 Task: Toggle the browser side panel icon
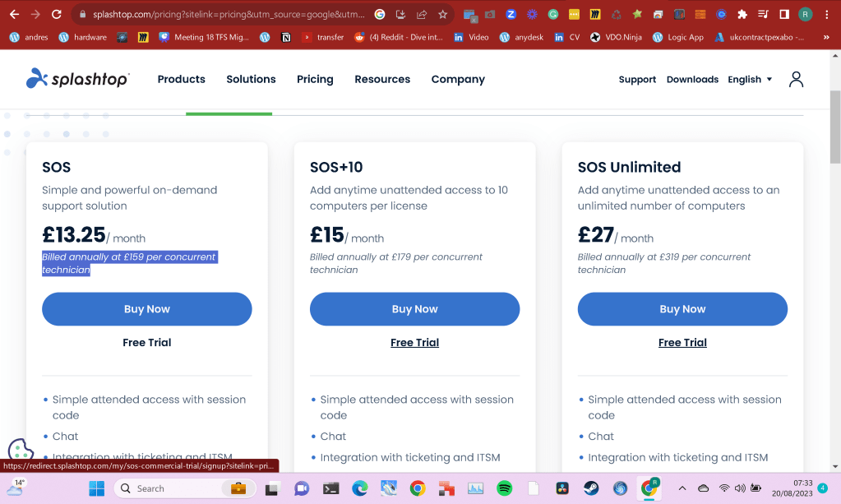coord(784,15)
